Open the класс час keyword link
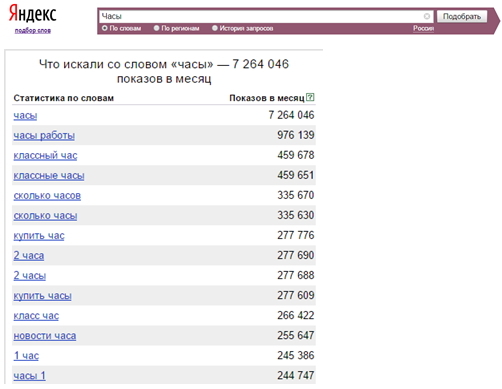The width and height of the screenshot is (502, 389). pos(36,315)
